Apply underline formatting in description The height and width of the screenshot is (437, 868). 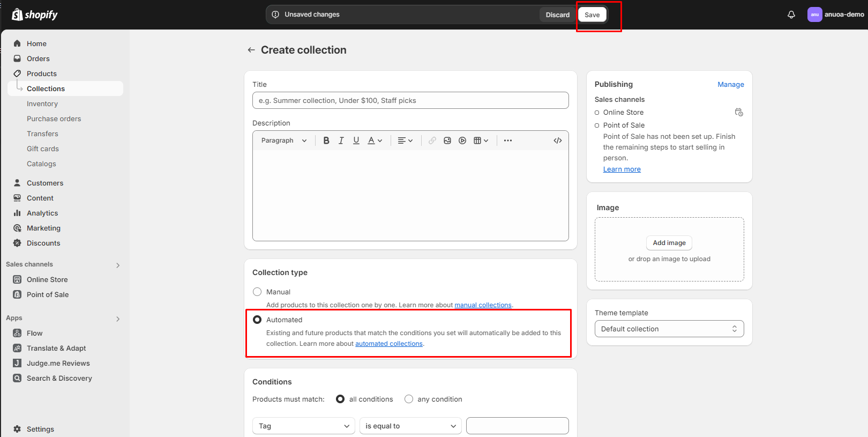356,140
